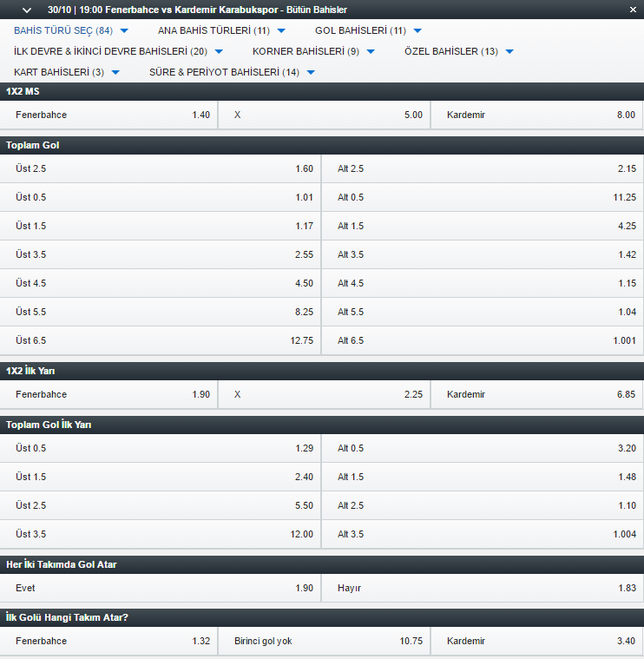Select Birinci gol yok at 10.75
The height and width of the screenshot is (659, 644).
pos(325,641)
